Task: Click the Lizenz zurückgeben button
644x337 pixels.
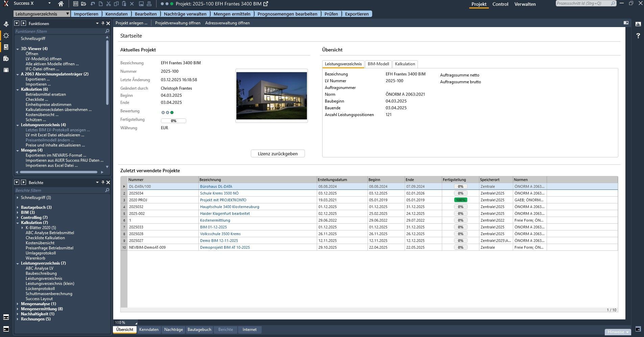Action: click(x=278, y=154)
